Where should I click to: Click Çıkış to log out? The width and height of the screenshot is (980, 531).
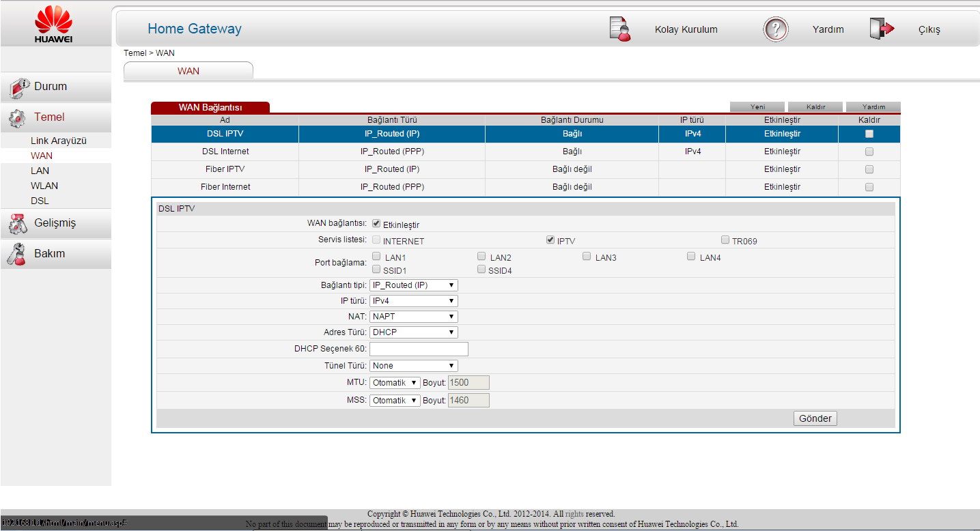pyautogui.click(x=929, y=30)
